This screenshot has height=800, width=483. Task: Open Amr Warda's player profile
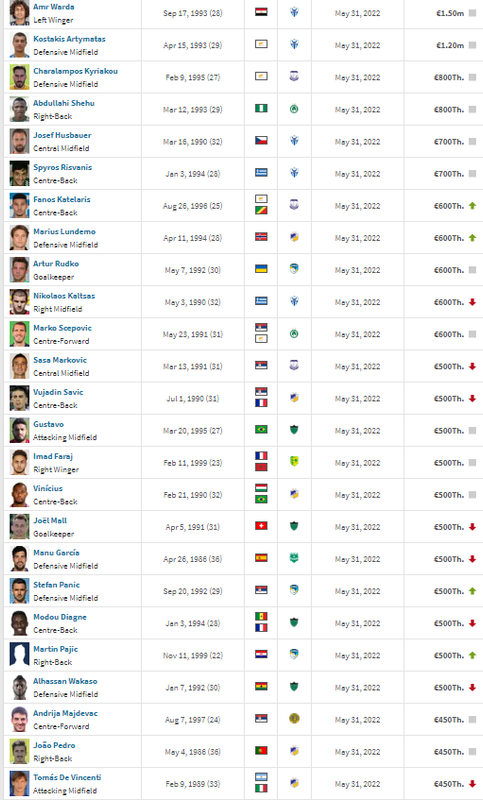(x=54, y=7)
